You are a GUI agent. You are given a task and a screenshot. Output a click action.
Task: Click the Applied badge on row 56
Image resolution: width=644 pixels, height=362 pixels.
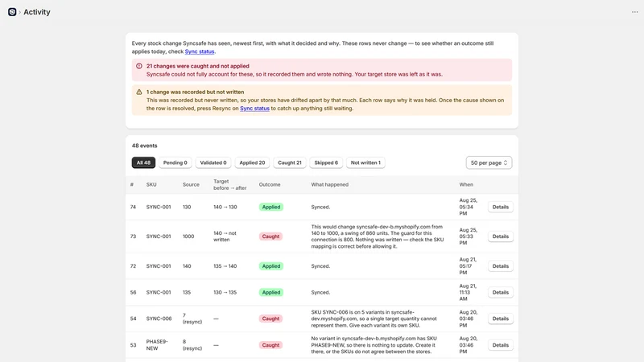(x=271, y=292)
